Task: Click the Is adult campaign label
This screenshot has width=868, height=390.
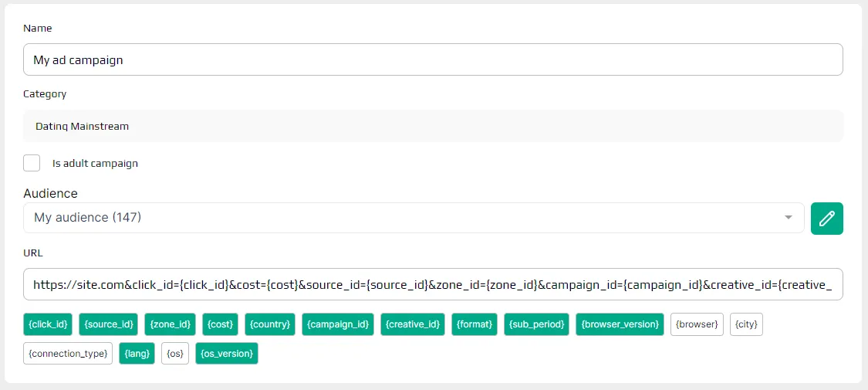Action: coord(95,164)
